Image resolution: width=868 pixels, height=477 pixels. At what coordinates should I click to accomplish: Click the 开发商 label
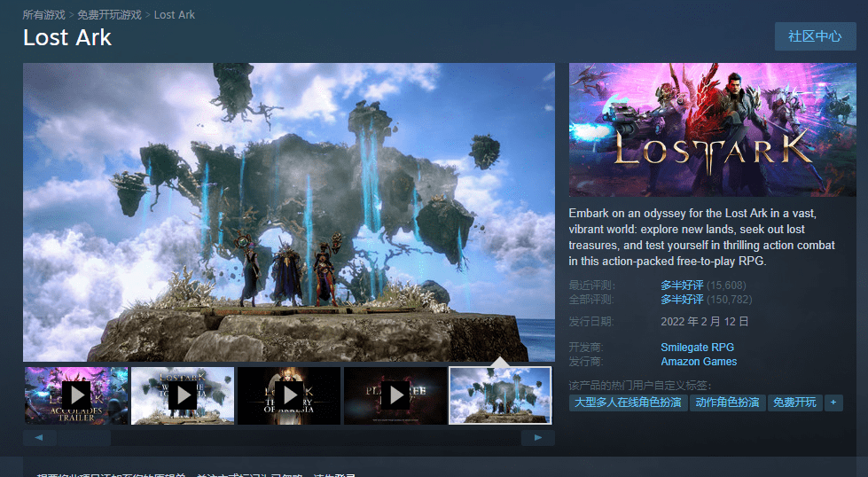click(586, 348)
